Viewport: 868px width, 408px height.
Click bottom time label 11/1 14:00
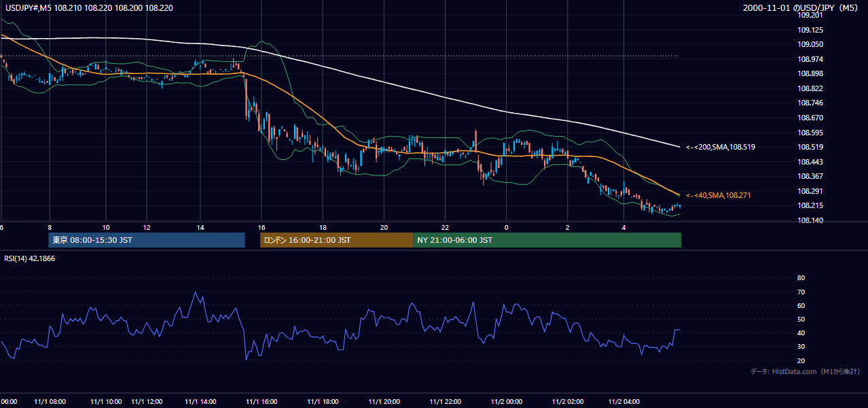click(x=200, y=401)
